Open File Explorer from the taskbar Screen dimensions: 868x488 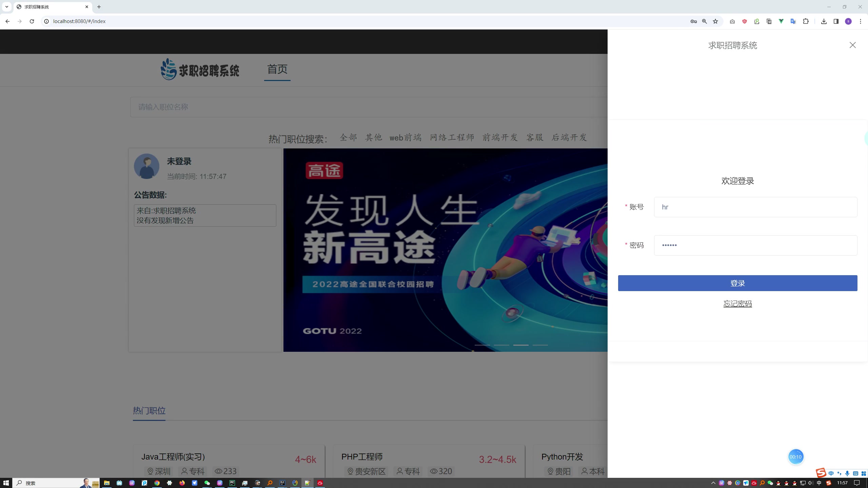coord(107,483)
